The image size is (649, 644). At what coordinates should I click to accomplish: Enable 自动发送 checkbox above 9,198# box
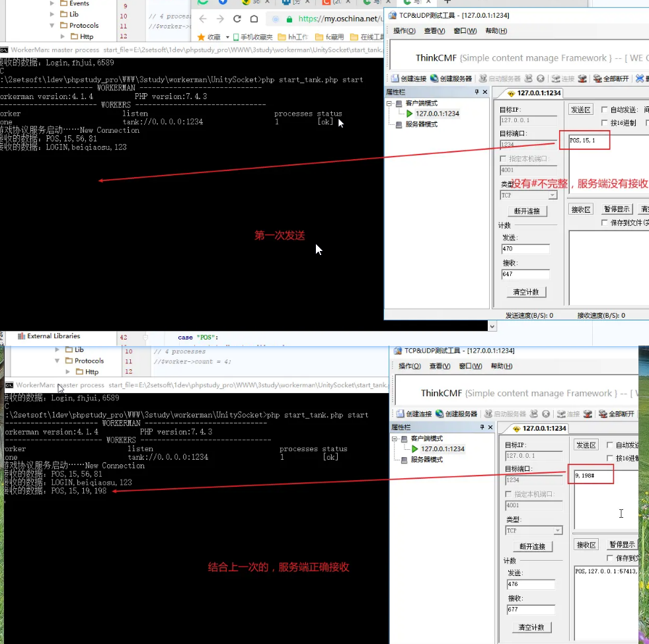610,445
